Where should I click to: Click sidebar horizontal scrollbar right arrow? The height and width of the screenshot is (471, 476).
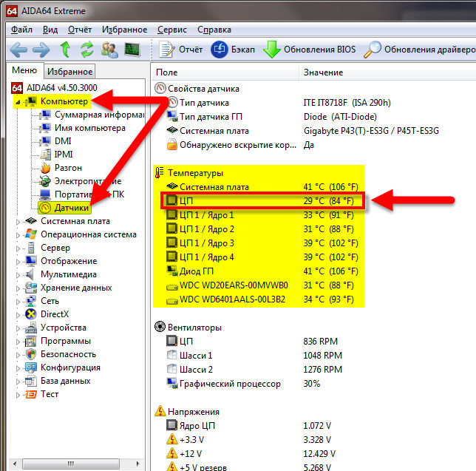[x=138, y=464]
